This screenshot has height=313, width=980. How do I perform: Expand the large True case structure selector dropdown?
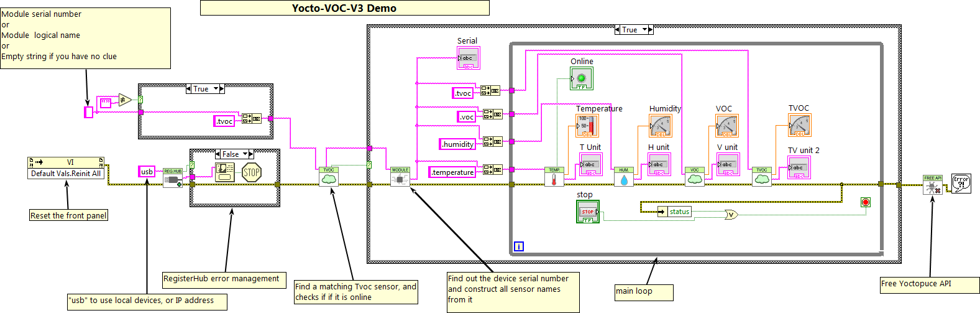(645, 30)
